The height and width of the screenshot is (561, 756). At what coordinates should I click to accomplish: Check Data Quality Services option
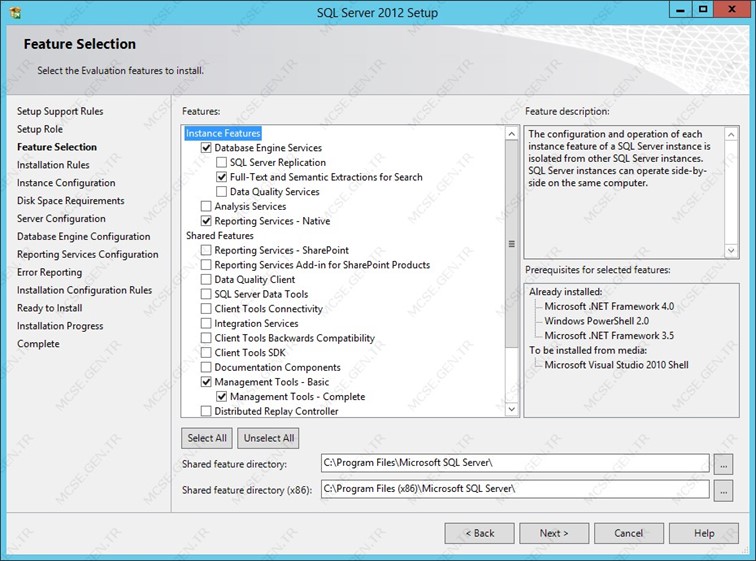click(221, 192)
